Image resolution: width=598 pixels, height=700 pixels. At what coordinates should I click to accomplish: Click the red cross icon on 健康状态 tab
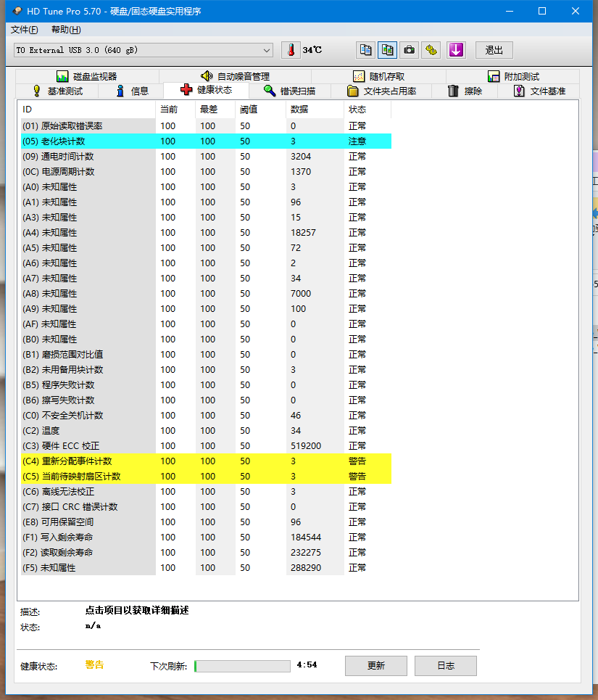click(x=184, y=91)
